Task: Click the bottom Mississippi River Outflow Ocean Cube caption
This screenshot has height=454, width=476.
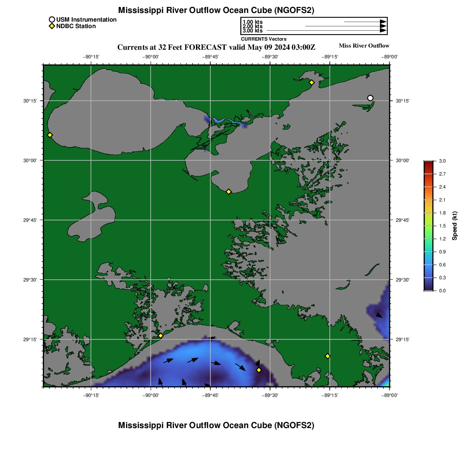Action: pyautogui.click(x=216, y=425)
